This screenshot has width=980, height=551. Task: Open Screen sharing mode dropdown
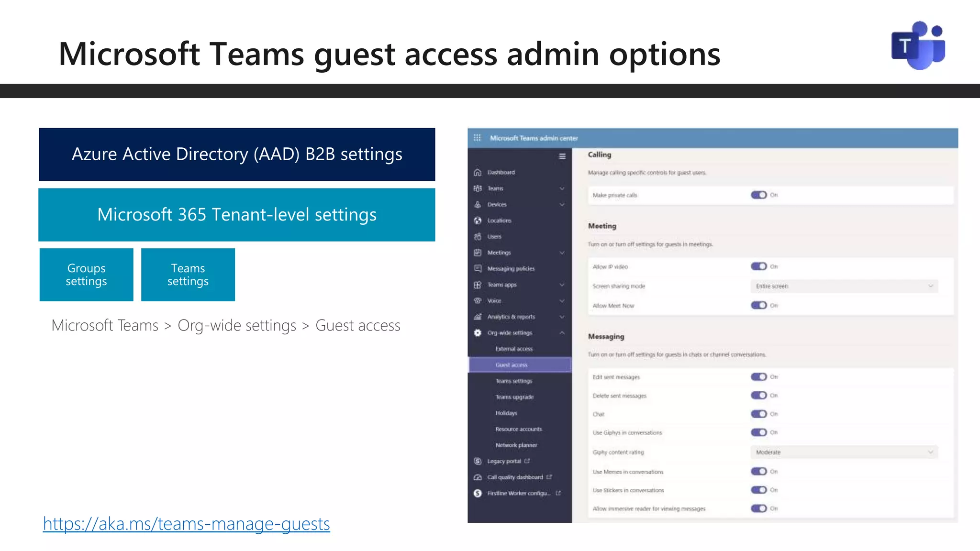(x=844, y=286)
